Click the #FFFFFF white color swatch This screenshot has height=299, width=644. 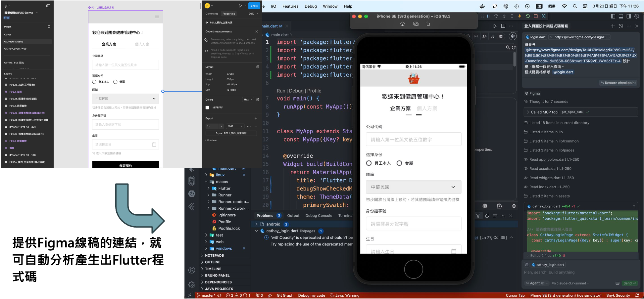(x=207, y=107)
